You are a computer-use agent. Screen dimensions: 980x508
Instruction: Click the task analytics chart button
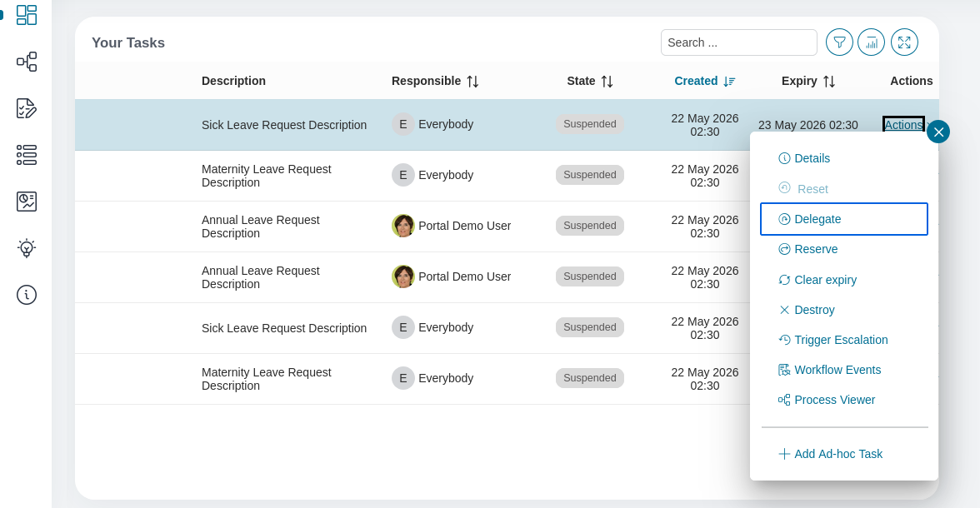(872, 42)
